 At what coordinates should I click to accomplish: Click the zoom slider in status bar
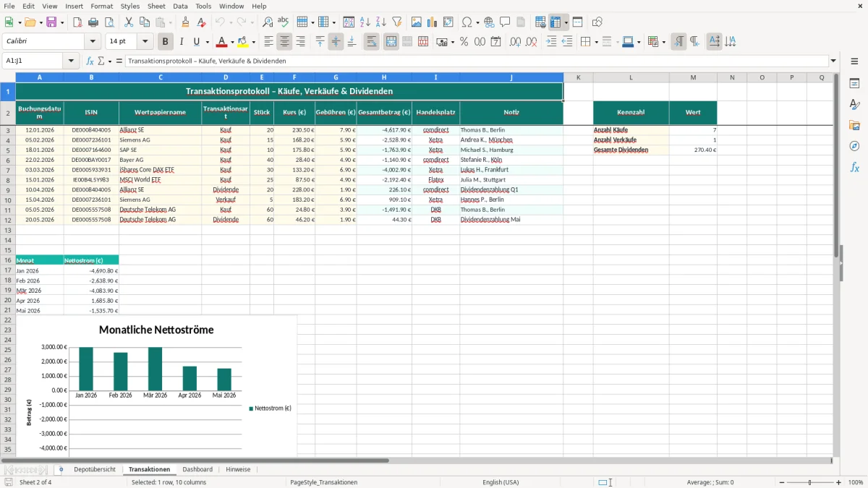[810, 482]
